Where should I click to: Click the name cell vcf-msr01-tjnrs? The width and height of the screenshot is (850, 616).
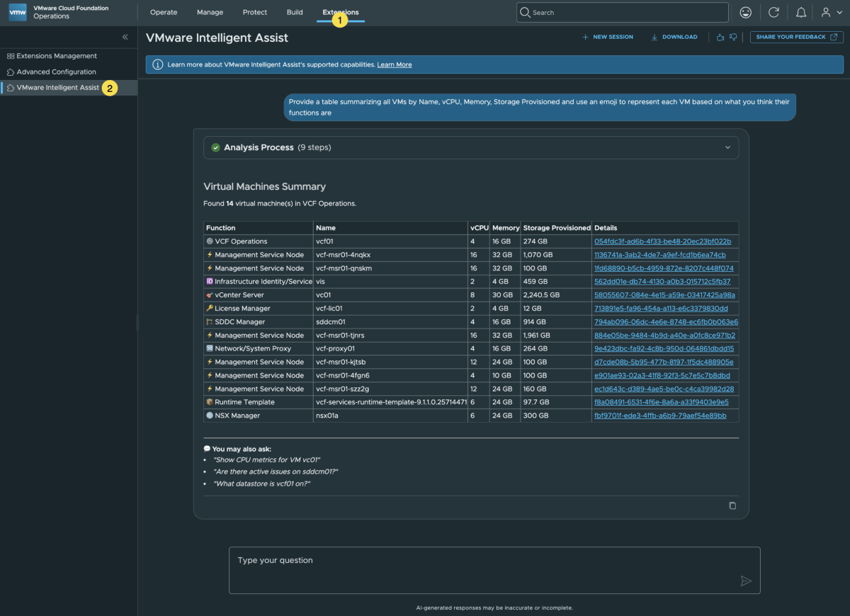tap(390, 335)
